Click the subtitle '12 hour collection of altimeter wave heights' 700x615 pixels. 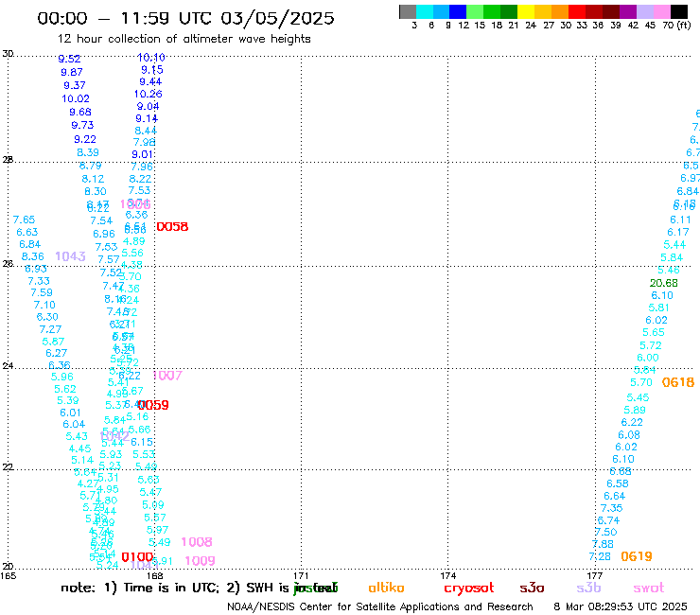(184, 39)
